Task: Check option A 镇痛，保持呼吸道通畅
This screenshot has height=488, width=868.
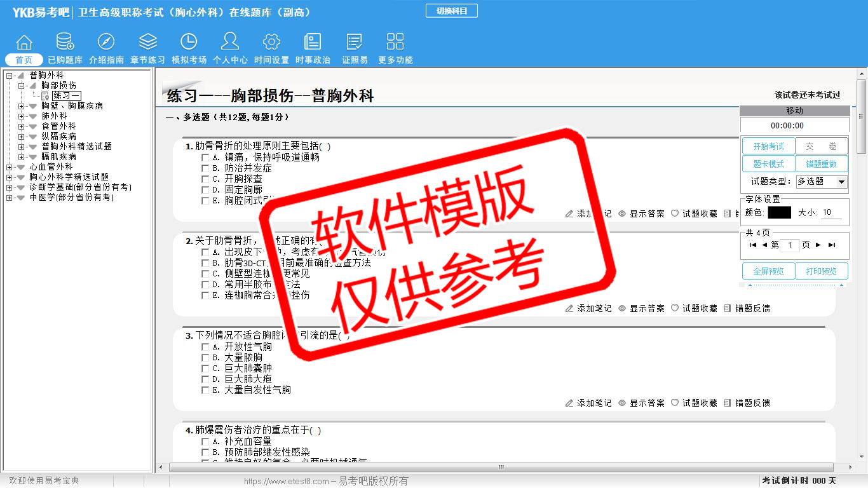Action: point(205,158)
